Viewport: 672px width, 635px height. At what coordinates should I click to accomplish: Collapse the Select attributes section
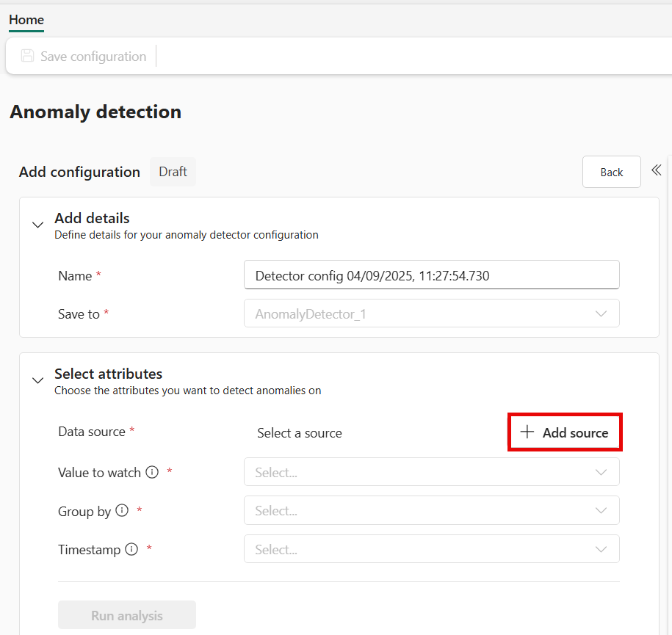click(37, 381)
